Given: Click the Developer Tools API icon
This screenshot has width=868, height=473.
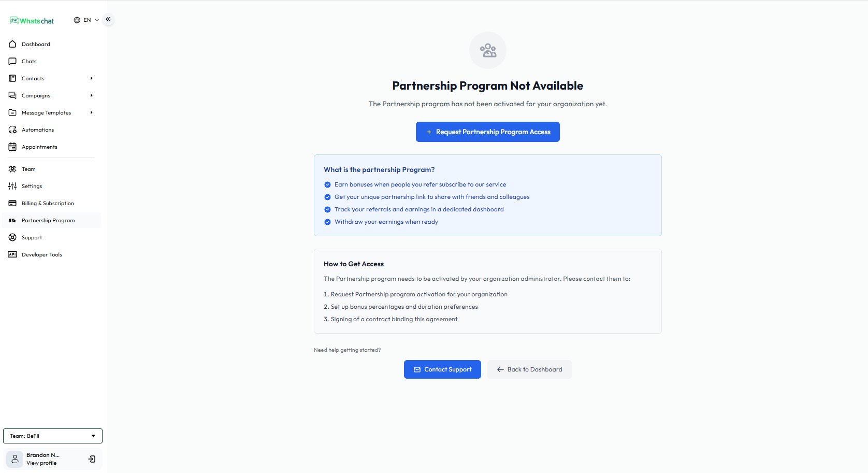Looking at the screenshot, I should 12,254.
